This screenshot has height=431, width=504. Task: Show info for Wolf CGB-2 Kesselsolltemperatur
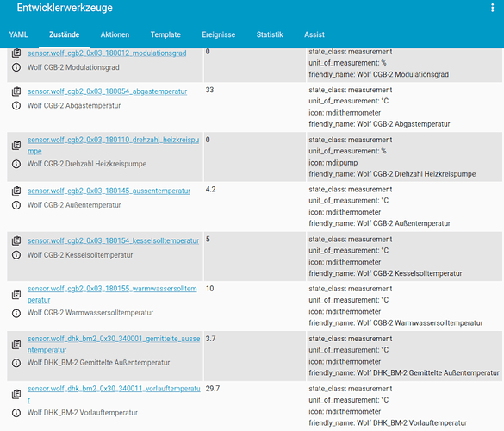click(x=16, y=255)
